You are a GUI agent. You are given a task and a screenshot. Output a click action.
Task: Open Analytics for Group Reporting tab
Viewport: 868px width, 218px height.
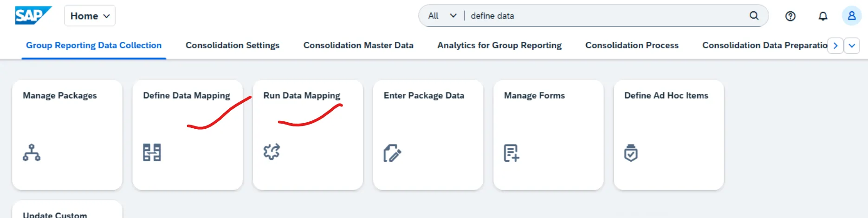(499, 46)
